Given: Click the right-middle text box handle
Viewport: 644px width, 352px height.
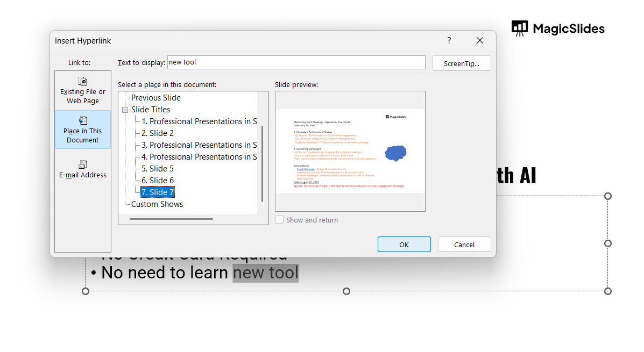Looking at the screenshot, I should [608, 243].
